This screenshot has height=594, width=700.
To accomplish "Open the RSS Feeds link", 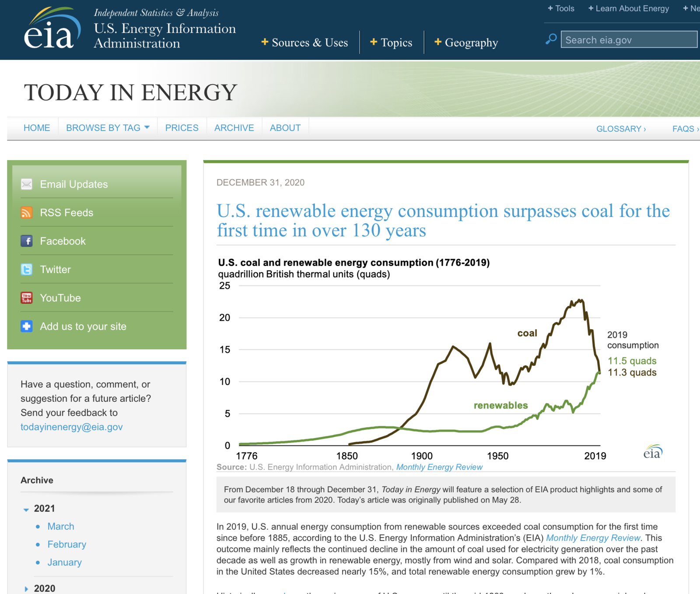I will 66,213.
